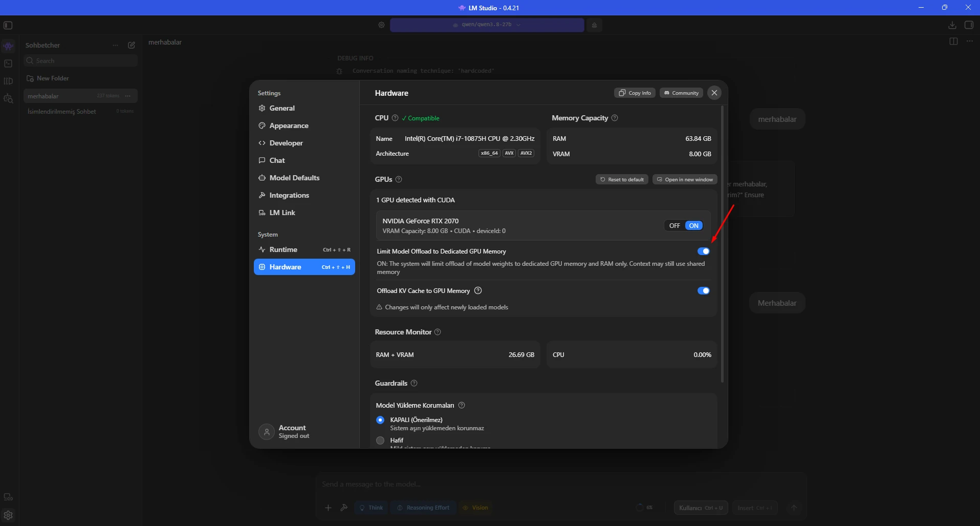Screen dimensions: 980x526
Task: Focus the chat Search field
Action: click(x=80, y=60)
